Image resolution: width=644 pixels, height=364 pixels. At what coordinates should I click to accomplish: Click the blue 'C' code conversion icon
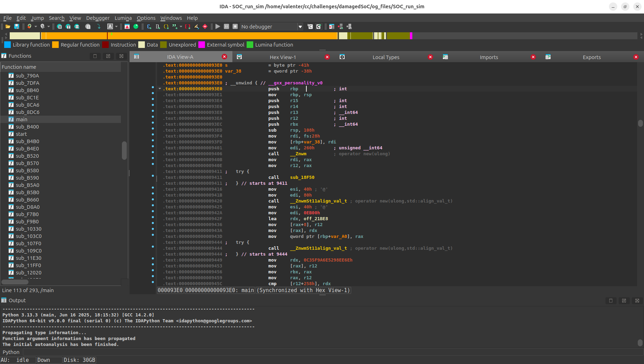click(x=149, y=26)
